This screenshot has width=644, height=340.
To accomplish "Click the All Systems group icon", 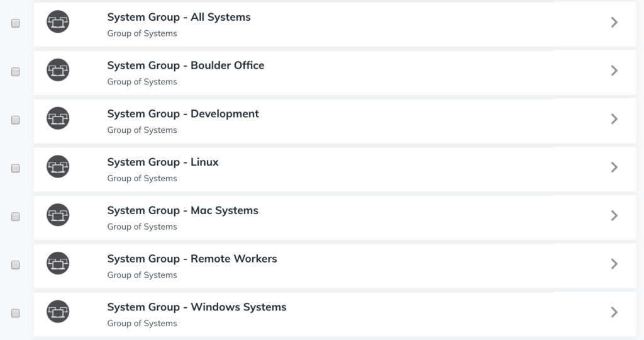I will [x=58, y=22].
